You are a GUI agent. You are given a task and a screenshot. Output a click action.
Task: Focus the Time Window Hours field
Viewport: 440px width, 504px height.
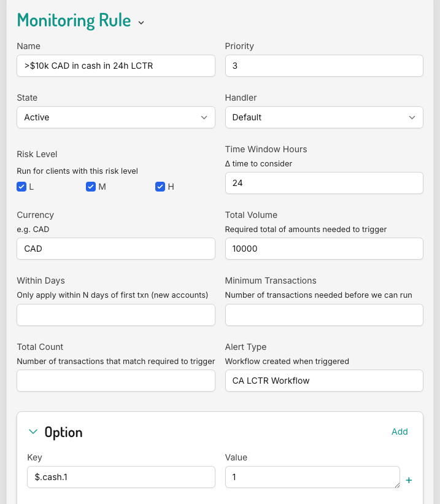(324, 183)
